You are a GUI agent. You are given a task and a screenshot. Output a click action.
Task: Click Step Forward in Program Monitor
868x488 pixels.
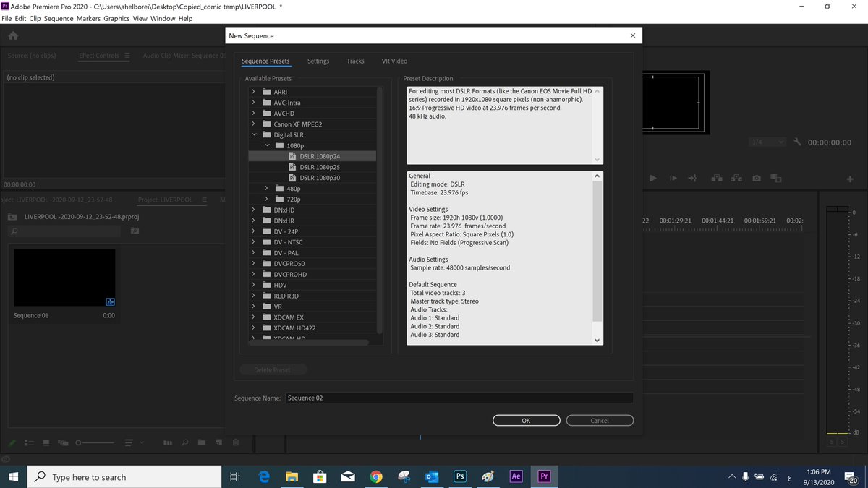(x=673, y=178)
